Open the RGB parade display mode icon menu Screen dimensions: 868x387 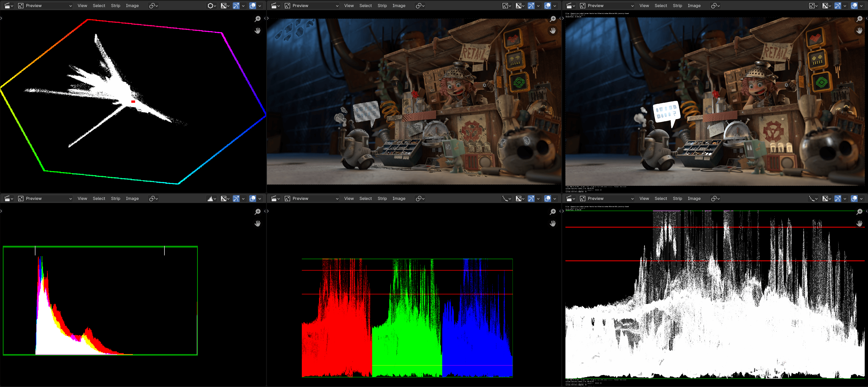tap(506, 198)
